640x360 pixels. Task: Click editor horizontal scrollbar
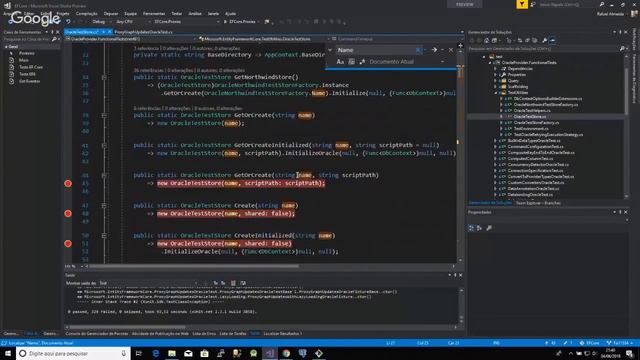194,266
